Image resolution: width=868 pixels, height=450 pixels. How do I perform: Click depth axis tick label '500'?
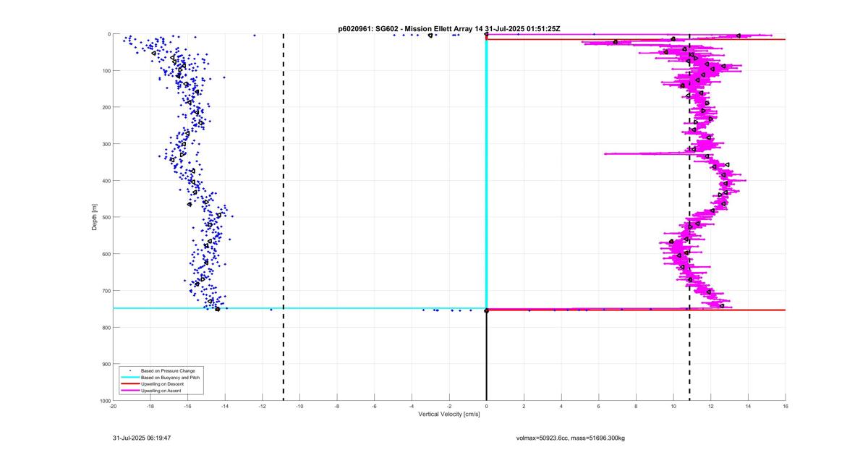[x=106, y=217]
